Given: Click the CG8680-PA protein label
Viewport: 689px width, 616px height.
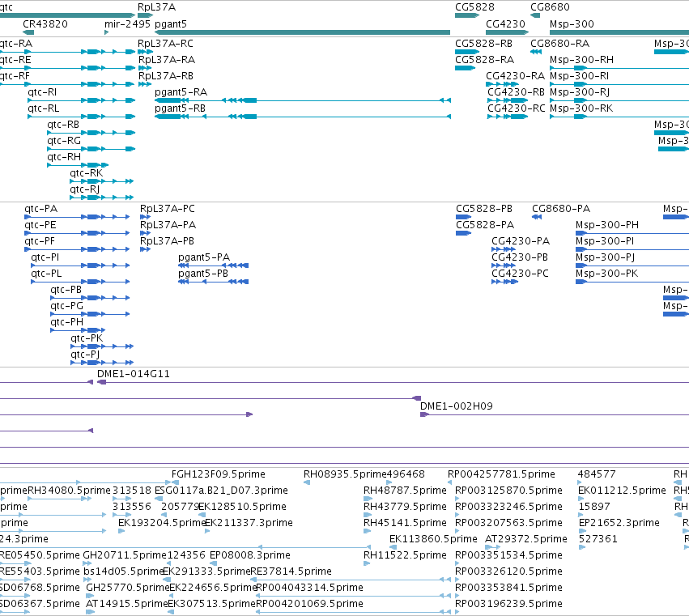Looking at the screenshot, I should click(561, 209).
